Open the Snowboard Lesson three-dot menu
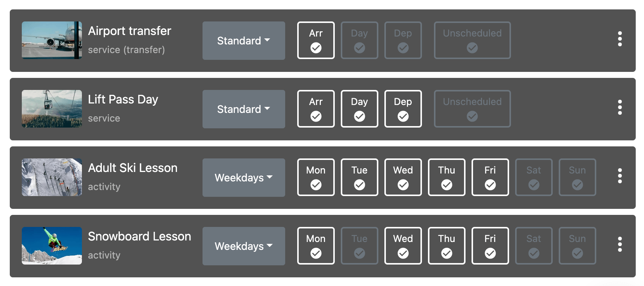This screenshot has height=286, width=644. (620, 245)
